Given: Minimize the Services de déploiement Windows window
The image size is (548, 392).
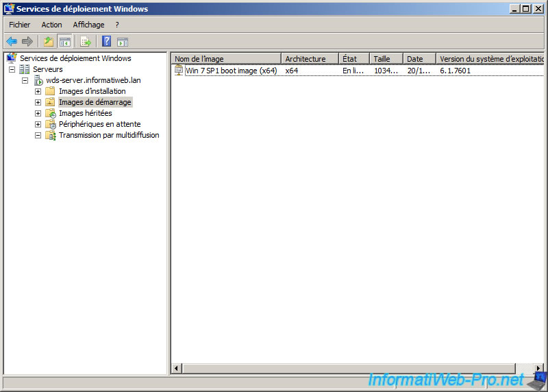Looking at the screenshot, I should point(514,9).
